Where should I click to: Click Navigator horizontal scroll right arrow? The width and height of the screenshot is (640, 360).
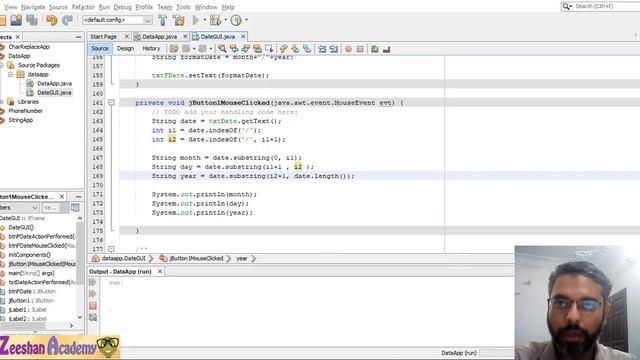click(71, 326)
